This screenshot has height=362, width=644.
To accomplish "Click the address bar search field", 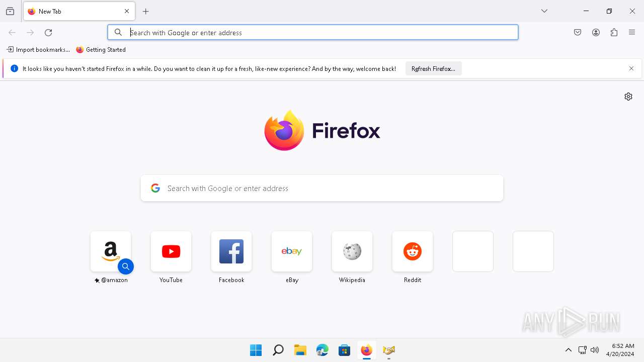I will (x=313, y=33).
